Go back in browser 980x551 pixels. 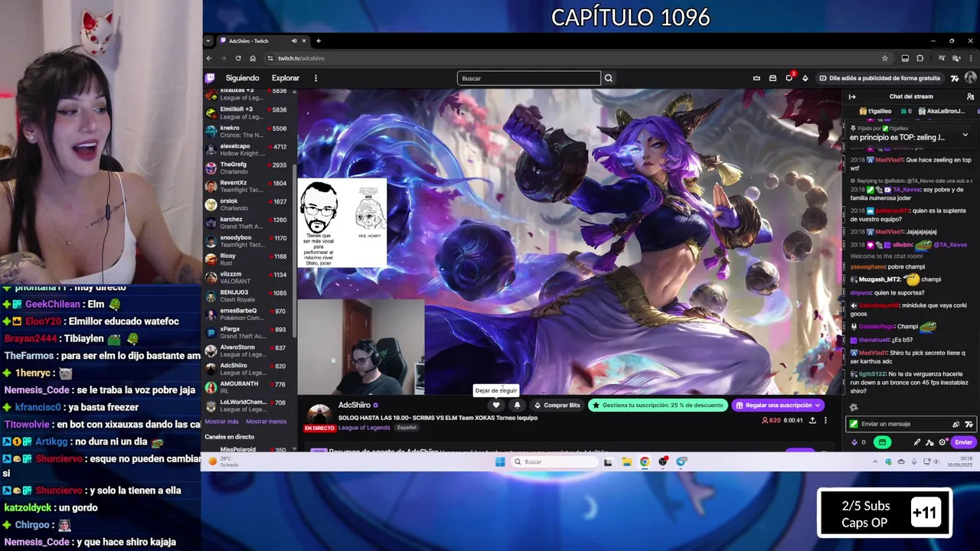point(209,58)
